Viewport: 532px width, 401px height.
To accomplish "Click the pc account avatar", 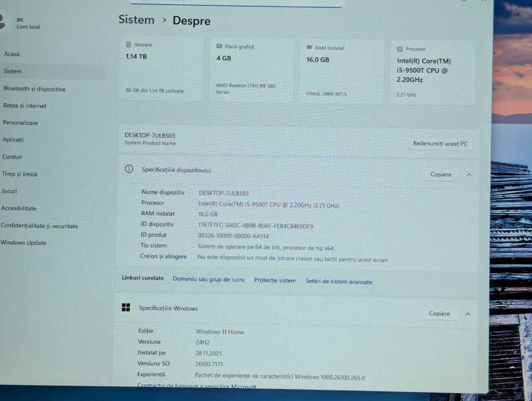I will tap(3, 22).
